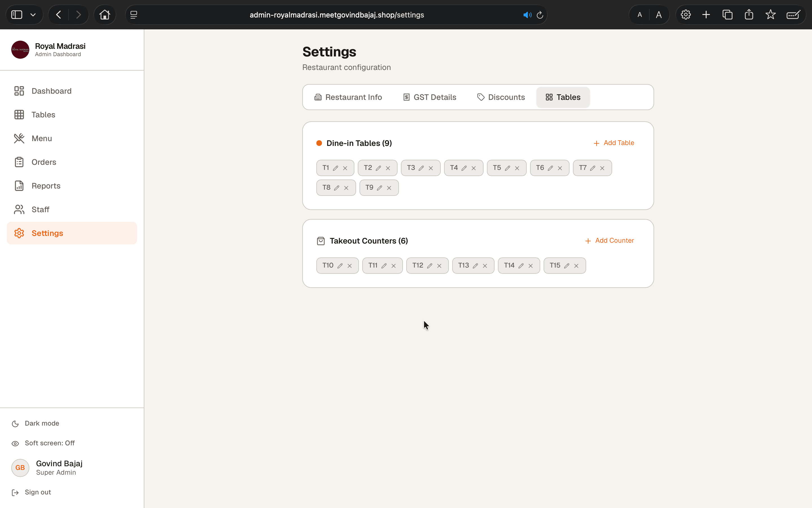The image size is (812, 508).
Task: Edit counter T12 with the pencil icon
Action: click(429, 266)
